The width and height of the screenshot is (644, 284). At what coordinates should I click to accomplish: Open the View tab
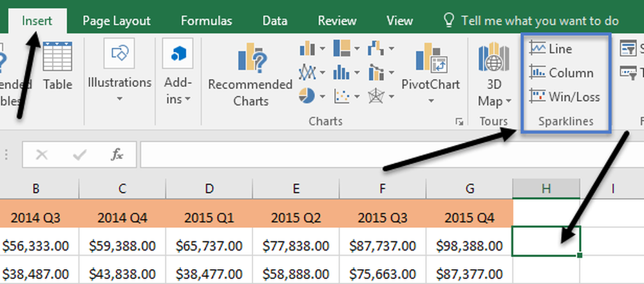[x=400, y=21]
